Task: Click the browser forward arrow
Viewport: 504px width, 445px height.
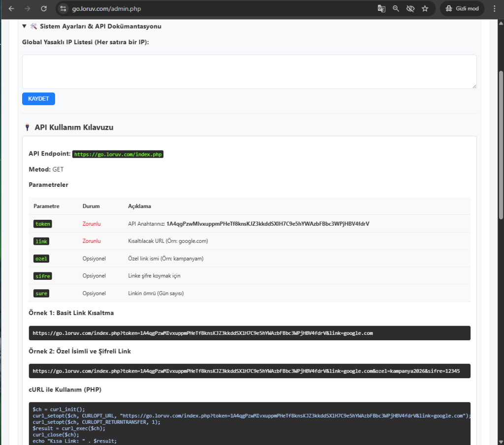Action: pyautogui.click(x=28, y=8)
